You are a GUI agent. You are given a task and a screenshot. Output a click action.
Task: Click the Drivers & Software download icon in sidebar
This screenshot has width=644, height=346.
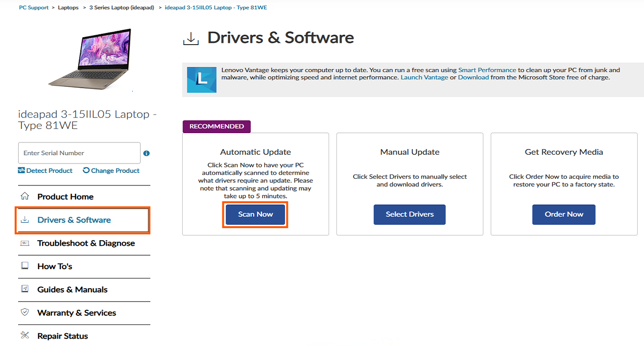click(25, 220)
